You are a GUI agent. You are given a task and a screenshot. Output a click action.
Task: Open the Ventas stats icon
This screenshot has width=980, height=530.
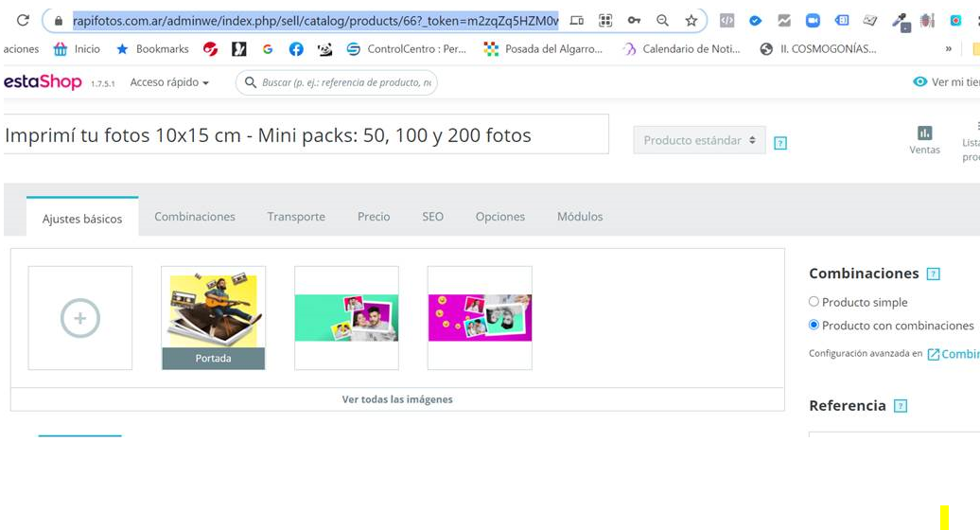pos(924,139)
